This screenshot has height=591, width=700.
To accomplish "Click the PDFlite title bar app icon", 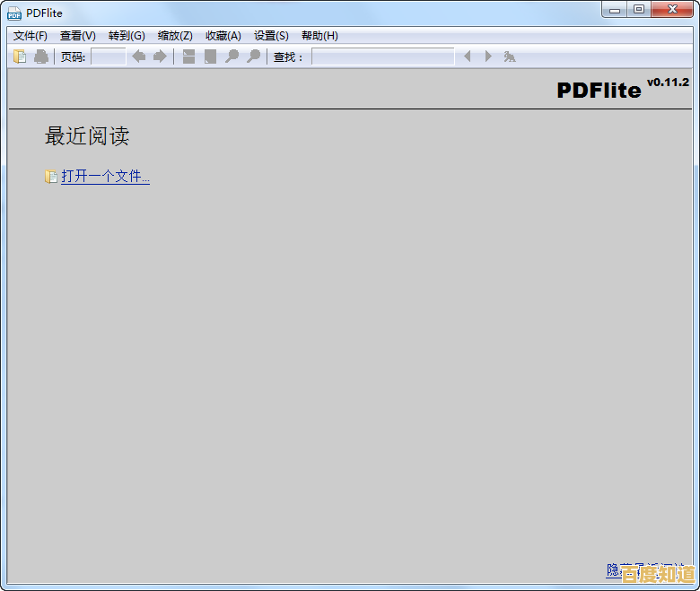I will (x=14, y=13).
